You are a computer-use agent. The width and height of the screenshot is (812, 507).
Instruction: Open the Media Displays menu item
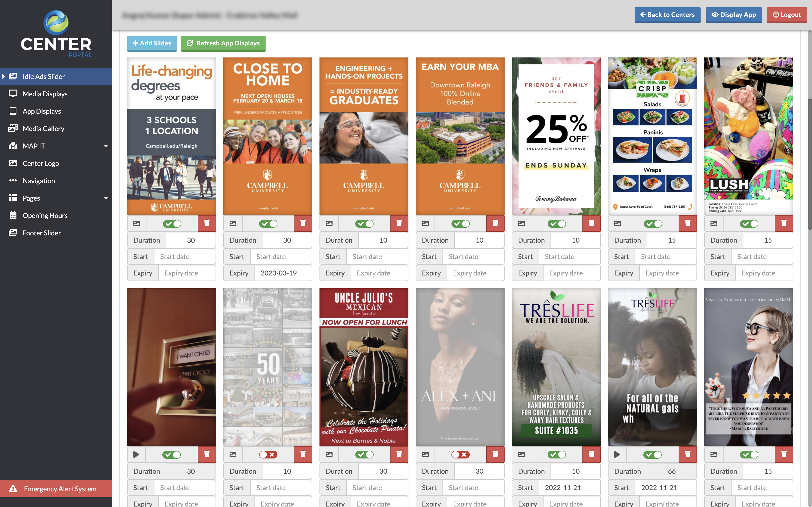point(57,93)
